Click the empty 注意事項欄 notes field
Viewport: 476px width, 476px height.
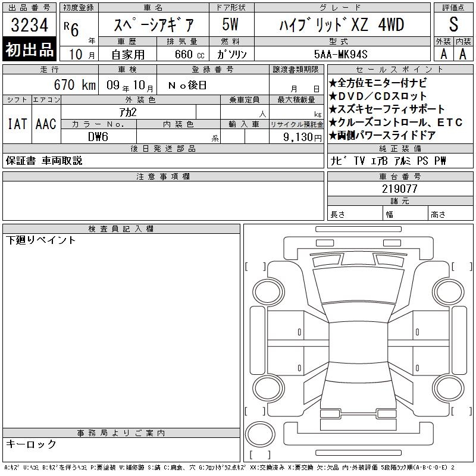coord(163,201)
